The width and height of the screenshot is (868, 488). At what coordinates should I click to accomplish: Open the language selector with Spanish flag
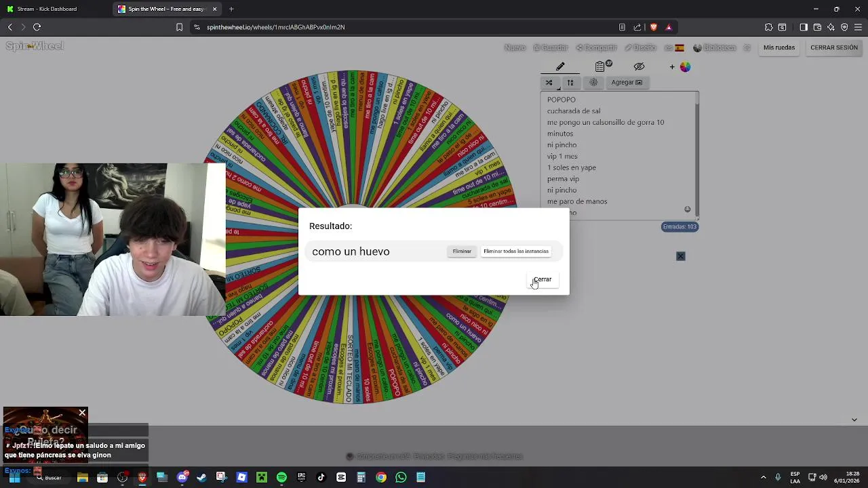click(x=674, y=47)
